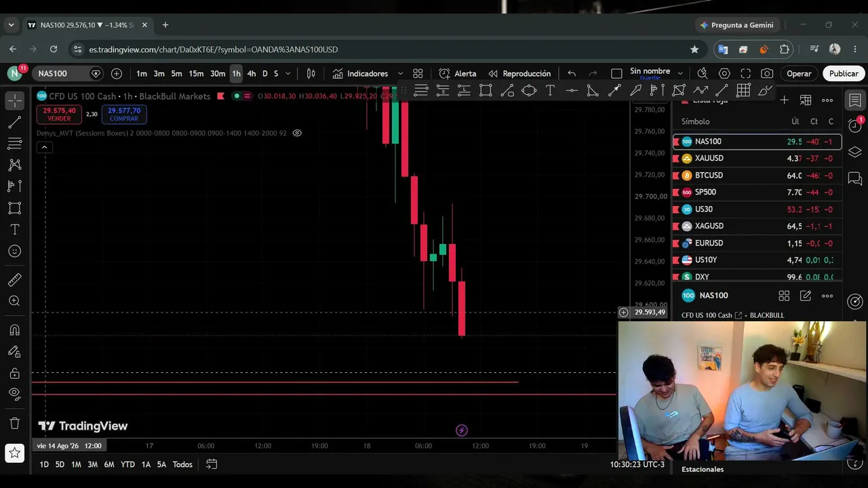Viewport: 868px width, 488px height.
Task: Select the EURUSD watchlist row
Action: click(x=757, y=243)
